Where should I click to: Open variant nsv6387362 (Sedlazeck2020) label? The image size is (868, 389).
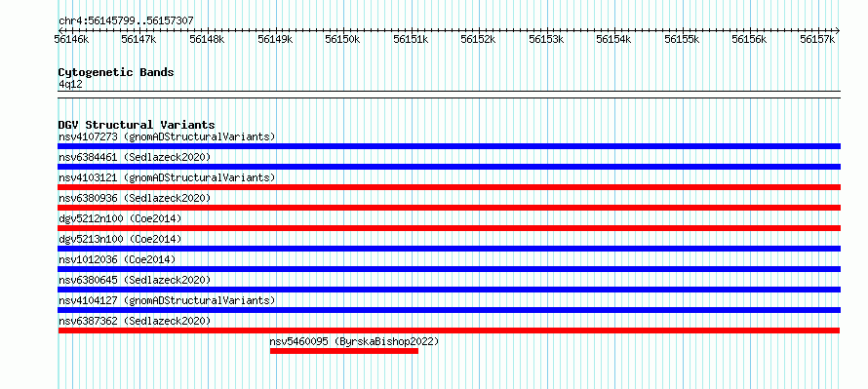point(135,321)
